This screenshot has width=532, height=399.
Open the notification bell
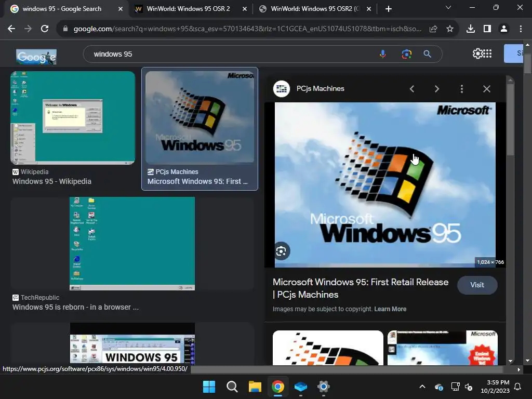518,387
